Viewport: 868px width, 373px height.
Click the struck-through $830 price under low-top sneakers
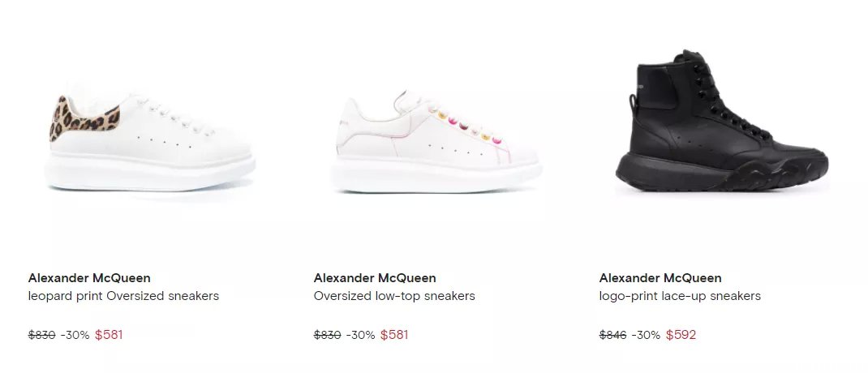(x=327, y=335)
